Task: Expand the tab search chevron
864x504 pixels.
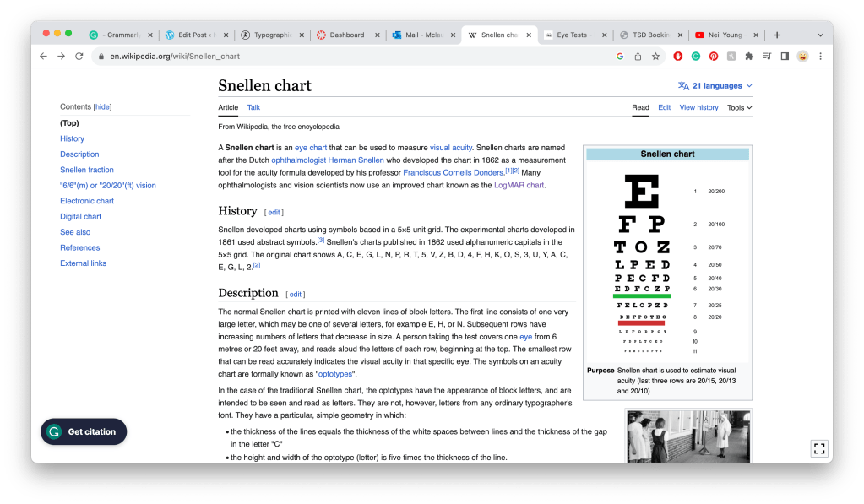Action: click(x=820, y=35)
